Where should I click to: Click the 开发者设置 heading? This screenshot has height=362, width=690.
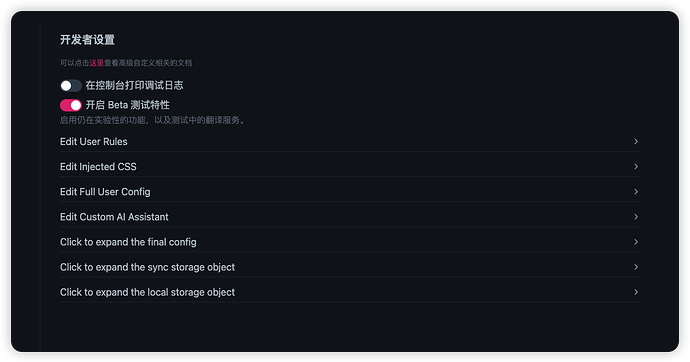pos(87,40)
